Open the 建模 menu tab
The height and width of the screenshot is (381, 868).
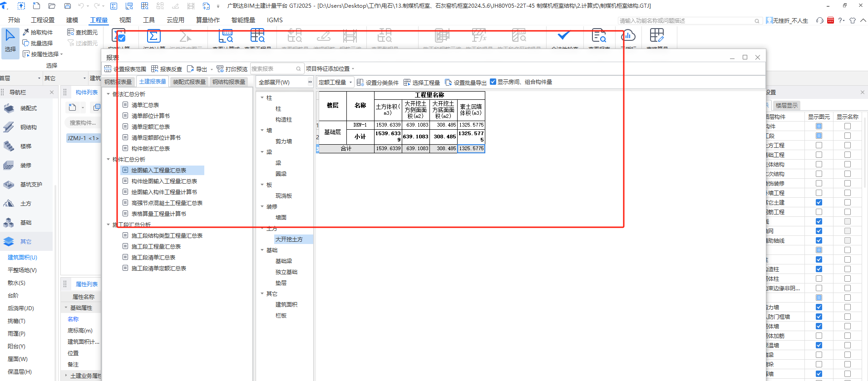72,20
